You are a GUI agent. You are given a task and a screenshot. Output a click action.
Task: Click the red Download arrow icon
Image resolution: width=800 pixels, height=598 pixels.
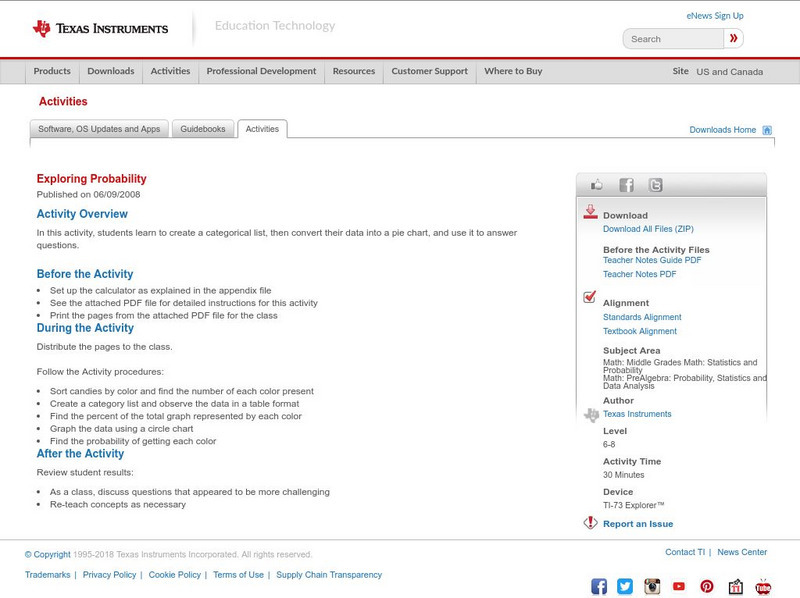click(590, 212)
